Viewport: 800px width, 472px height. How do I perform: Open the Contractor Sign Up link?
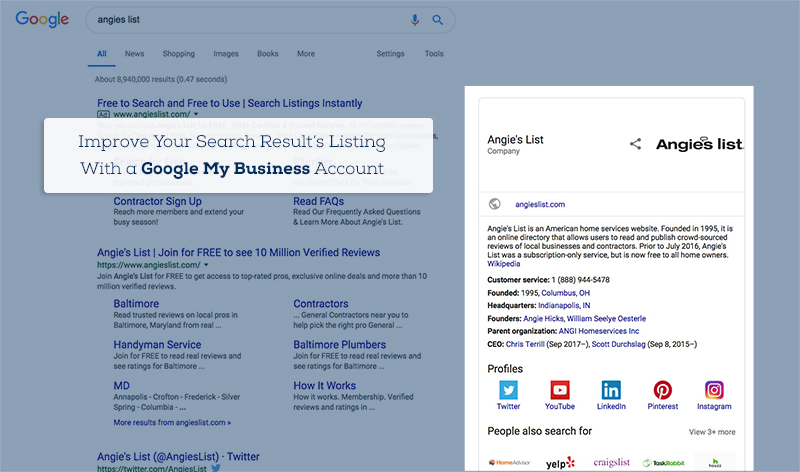point(157,201)
